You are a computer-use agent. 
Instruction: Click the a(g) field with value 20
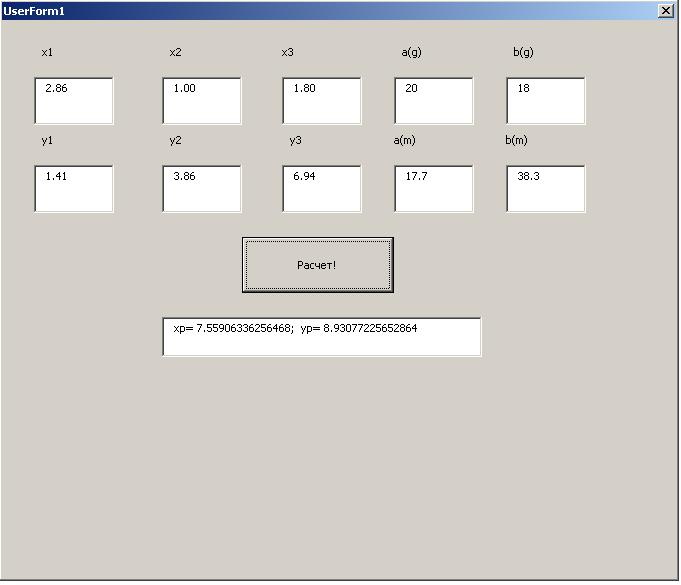[434, 101]
